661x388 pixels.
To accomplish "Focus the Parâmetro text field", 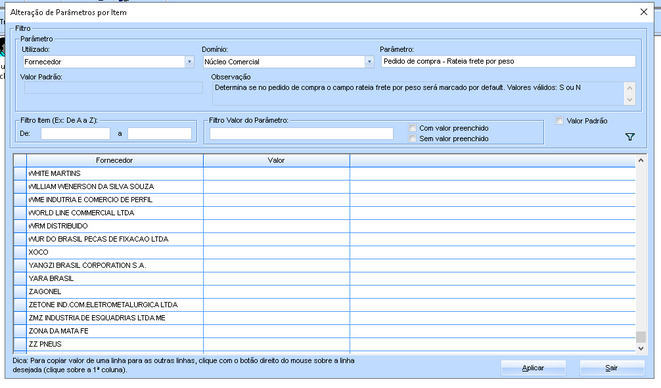I will tap(508, 62).
